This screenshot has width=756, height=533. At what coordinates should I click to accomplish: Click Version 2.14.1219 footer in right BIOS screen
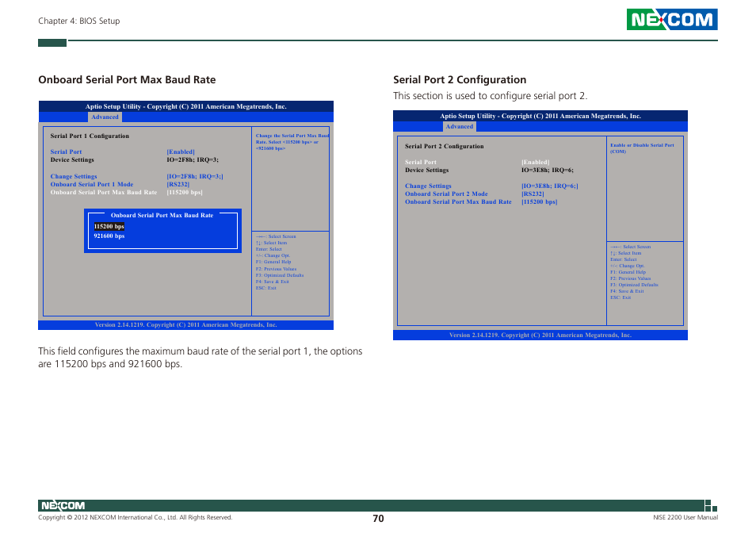point(540,335)
